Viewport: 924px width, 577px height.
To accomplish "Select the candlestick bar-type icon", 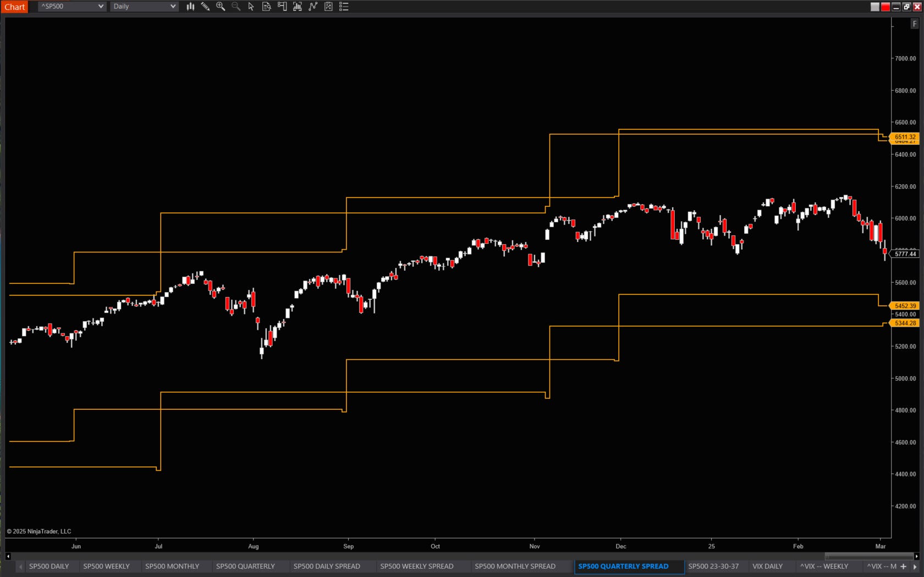I will pos(190,7).
